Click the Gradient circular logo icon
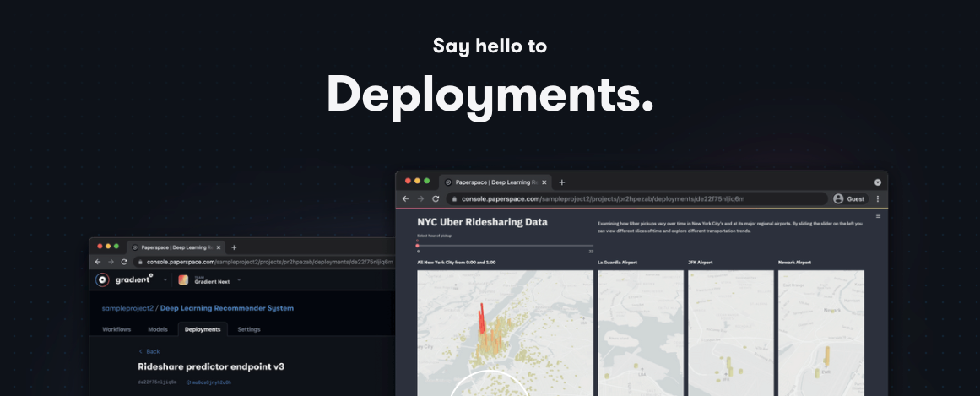This screenshot has width=980, height=396. tap(102, 279)
